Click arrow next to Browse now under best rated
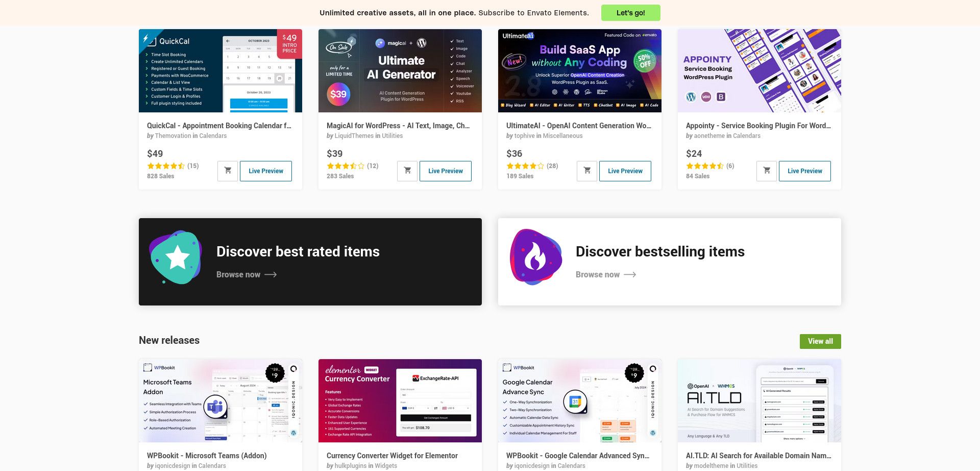This screenshot has width=980, height=471. pos(271,275)
